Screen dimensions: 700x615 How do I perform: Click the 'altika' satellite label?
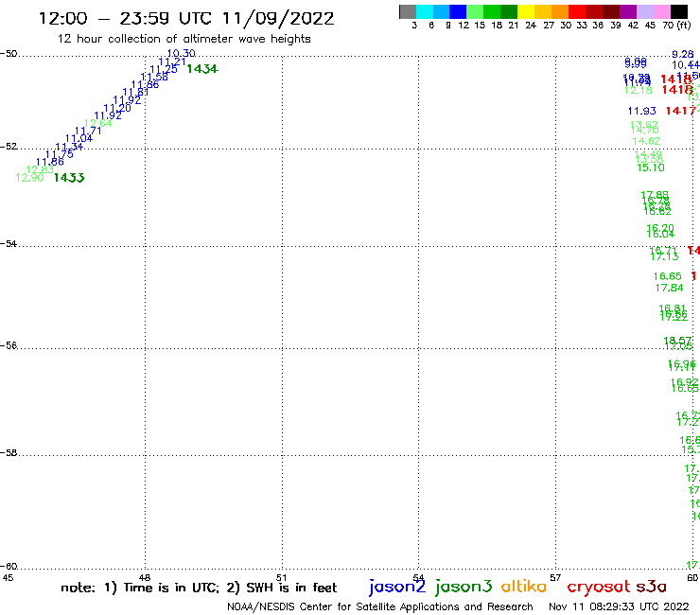click(x=524, y=586)
